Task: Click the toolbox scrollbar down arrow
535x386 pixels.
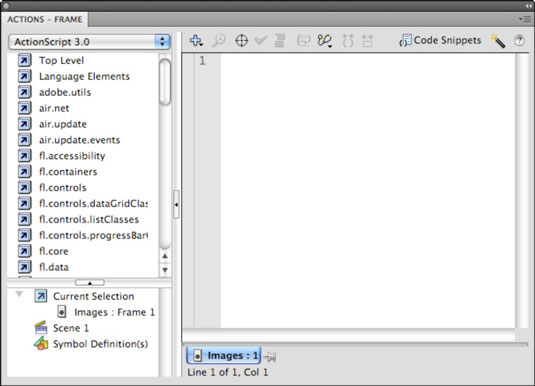Action: coord(165,270)
